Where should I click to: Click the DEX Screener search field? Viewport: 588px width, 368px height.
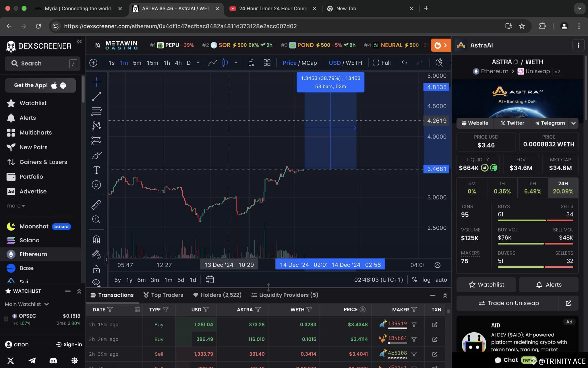pyautogui.click(x=42, y=64)
